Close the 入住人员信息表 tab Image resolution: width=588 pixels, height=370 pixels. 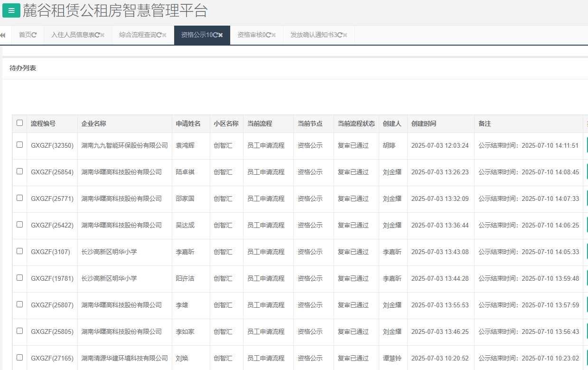tap(103, 35)
